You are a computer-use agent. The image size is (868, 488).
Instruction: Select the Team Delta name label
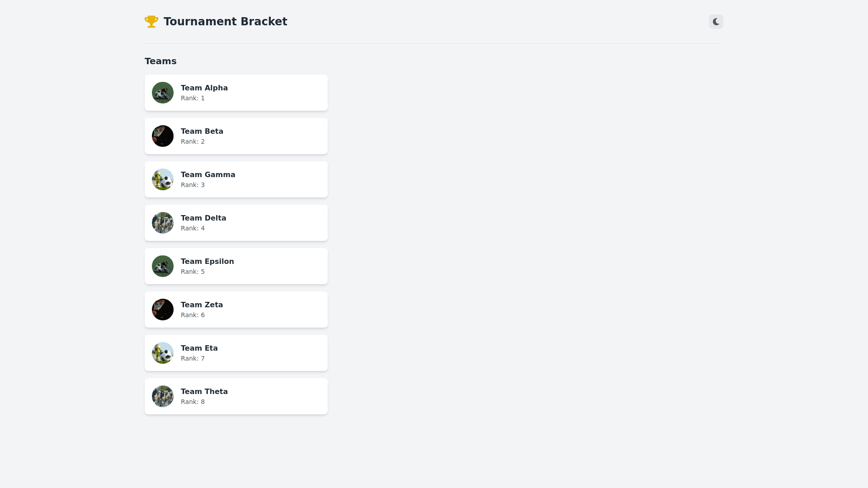click(203, 218)
